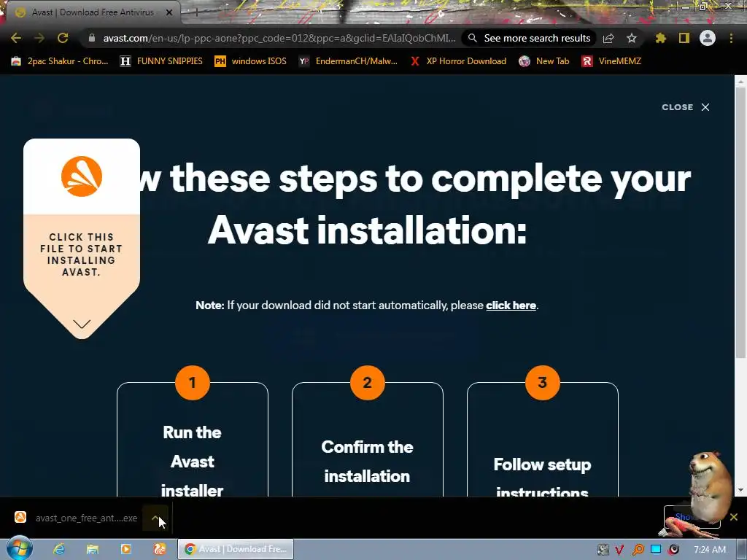Click the round dark tray icon by the clock
747x560 pixels.
[x=673, y=550]
